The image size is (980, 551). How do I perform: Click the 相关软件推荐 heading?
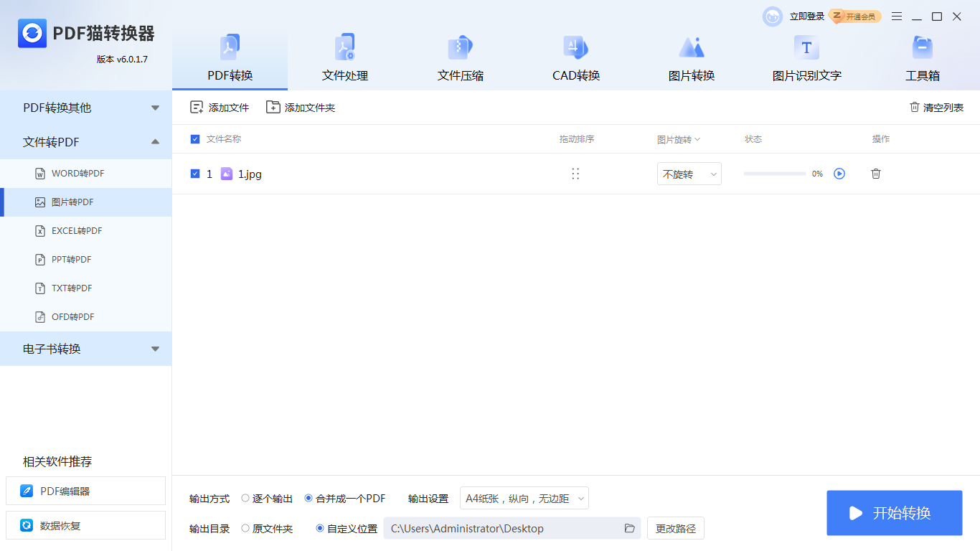tap(57, 461)
